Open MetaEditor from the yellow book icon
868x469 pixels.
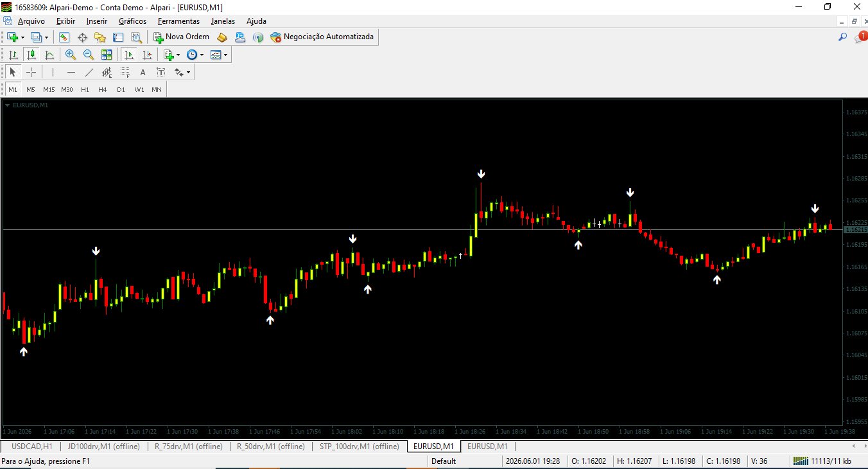[x=222, y=37]
